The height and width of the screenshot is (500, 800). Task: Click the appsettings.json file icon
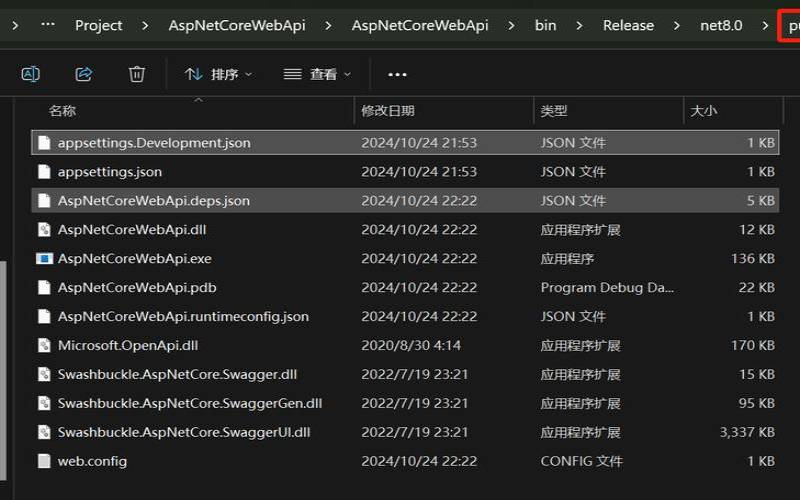(x=44, y=172)
